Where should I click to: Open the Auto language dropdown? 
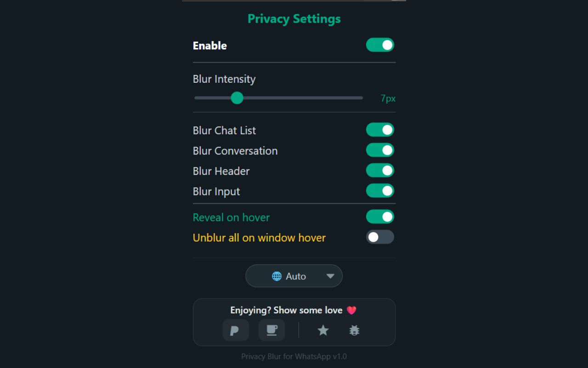[x=294, y=276]
